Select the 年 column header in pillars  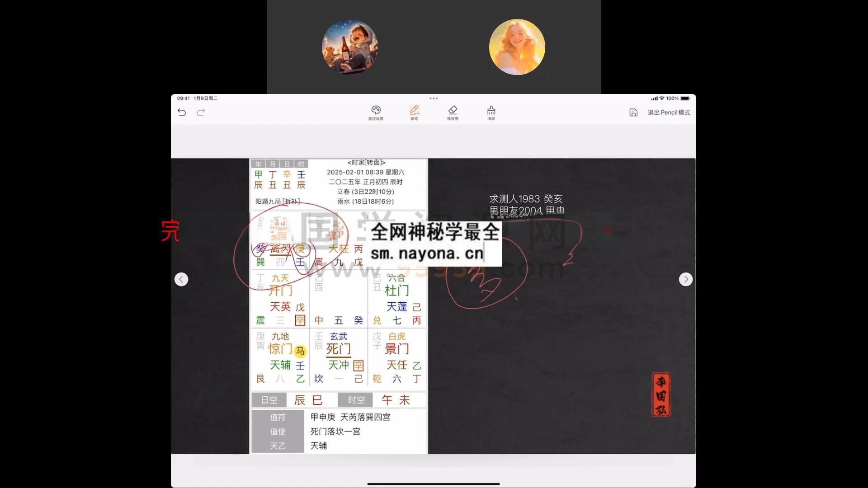click(x=258, y=164)
